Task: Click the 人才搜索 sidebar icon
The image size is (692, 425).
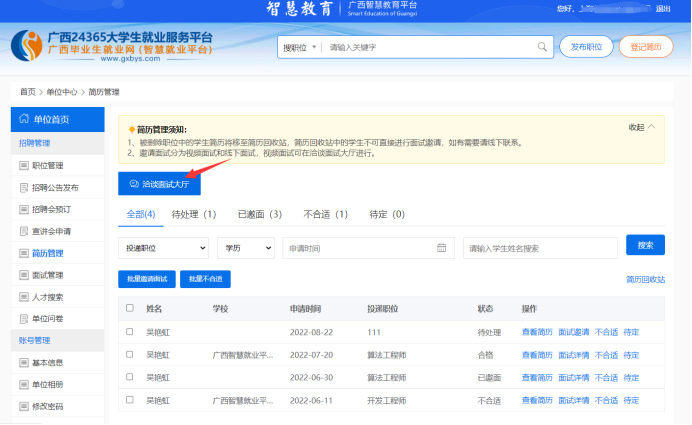Action: pyautogui.click(x=23, y=297)
